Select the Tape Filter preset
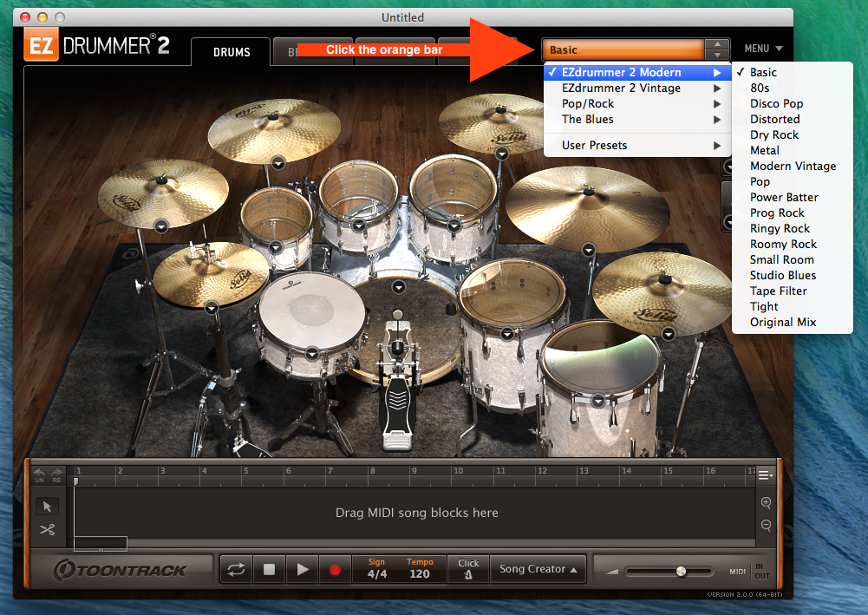The image size is (868, 615). click(792, 291)
